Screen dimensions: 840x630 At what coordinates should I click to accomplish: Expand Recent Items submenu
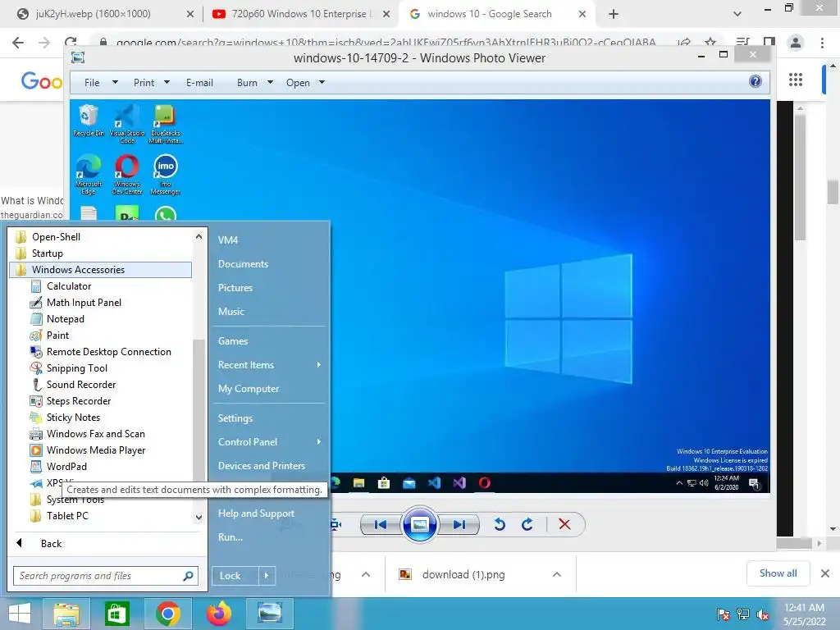point(319,365)
